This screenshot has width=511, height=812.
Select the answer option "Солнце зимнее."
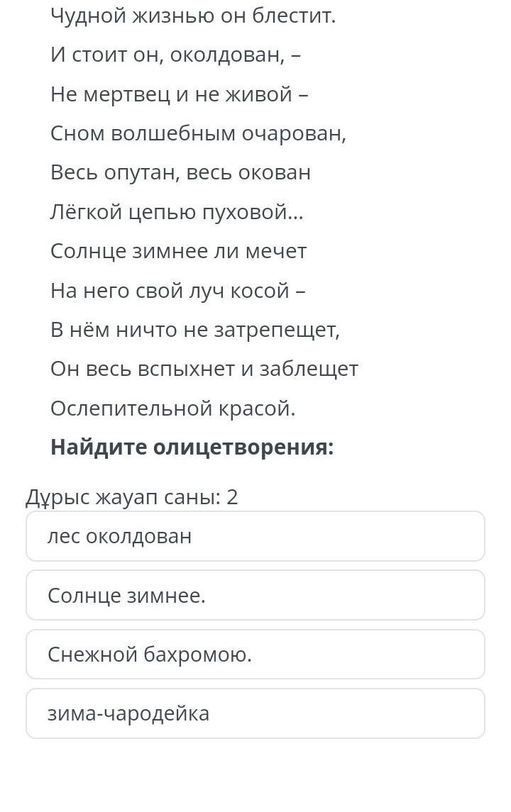click(255, 595)
